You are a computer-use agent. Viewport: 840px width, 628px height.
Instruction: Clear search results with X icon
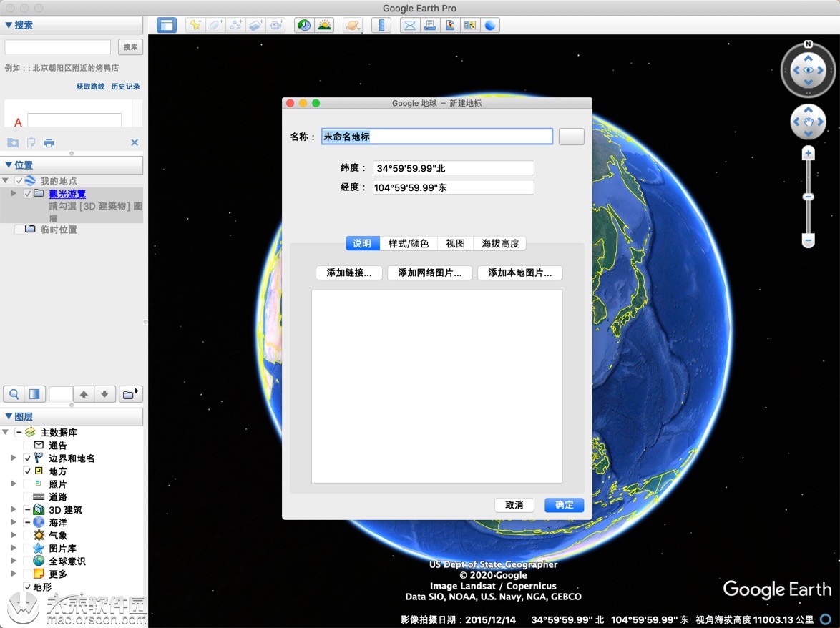tap(135, 142)
